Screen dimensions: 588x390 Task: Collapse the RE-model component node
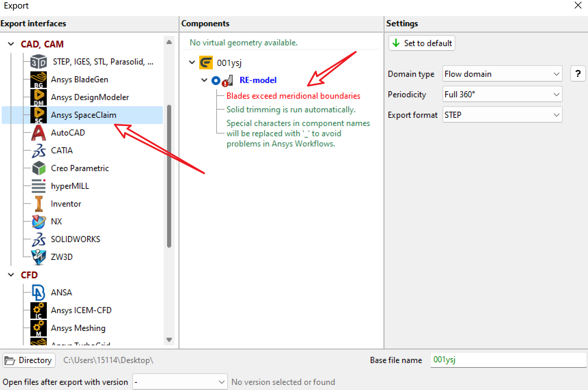tap(204, 80)
